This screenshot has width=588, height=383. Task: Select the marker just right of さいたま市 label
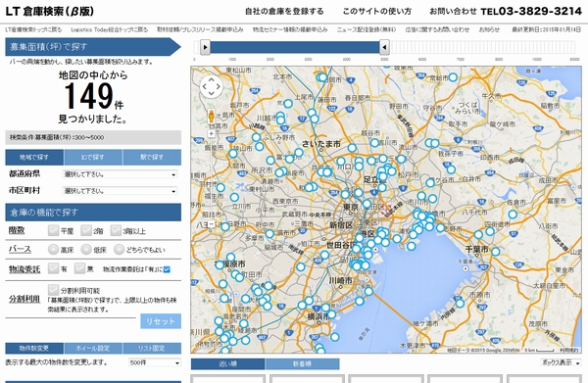click(352, 148)
